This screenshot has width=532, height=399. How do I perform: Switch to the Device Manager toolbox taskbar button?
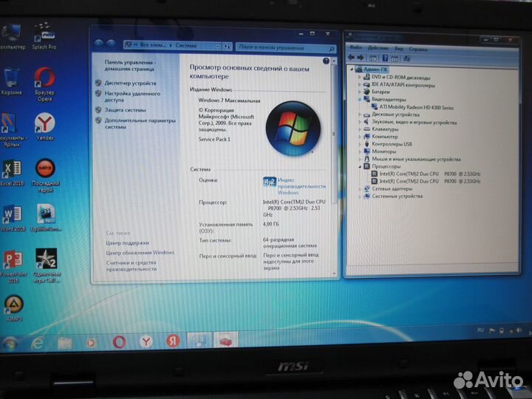click(x=225, y=340)
